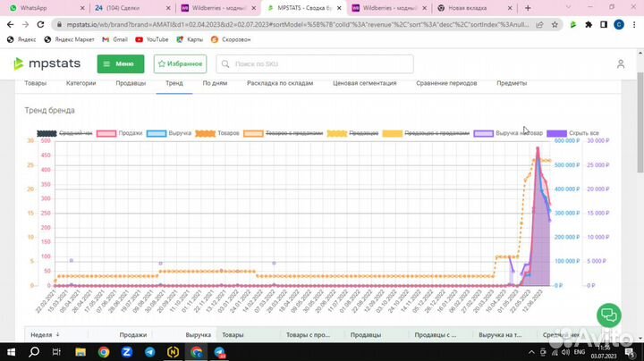Open Windows Start menu
644x361 pixels.
pos(11,352)
